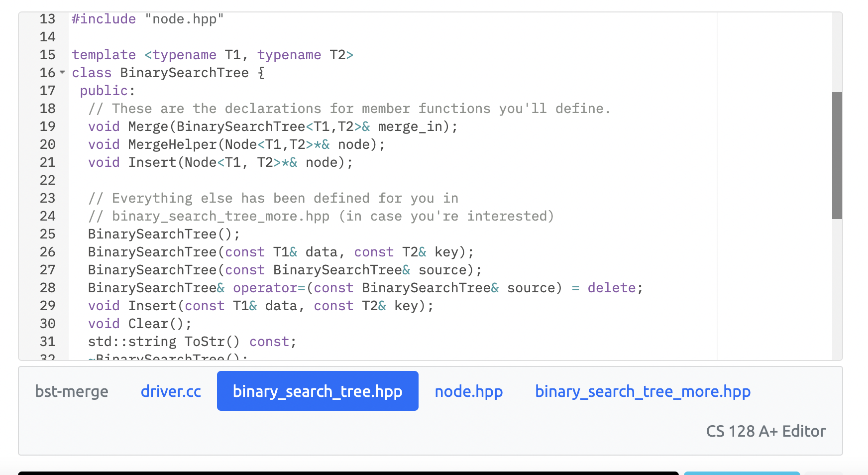This screenshot has width=868, height=475.
Task: Open the node.hpp file tab
Action: [x=468, y=391]
